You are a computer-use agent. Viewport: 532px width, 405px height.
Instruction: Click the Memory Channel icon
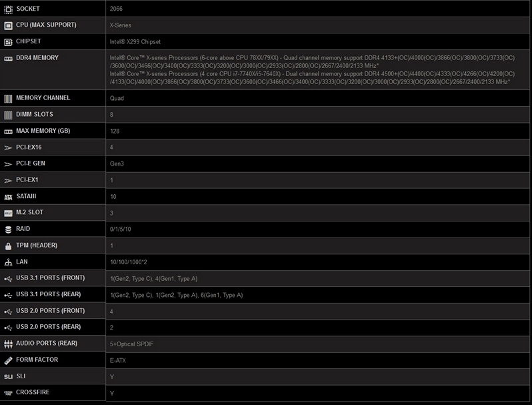pyautogui.click(x=8, y=99)
